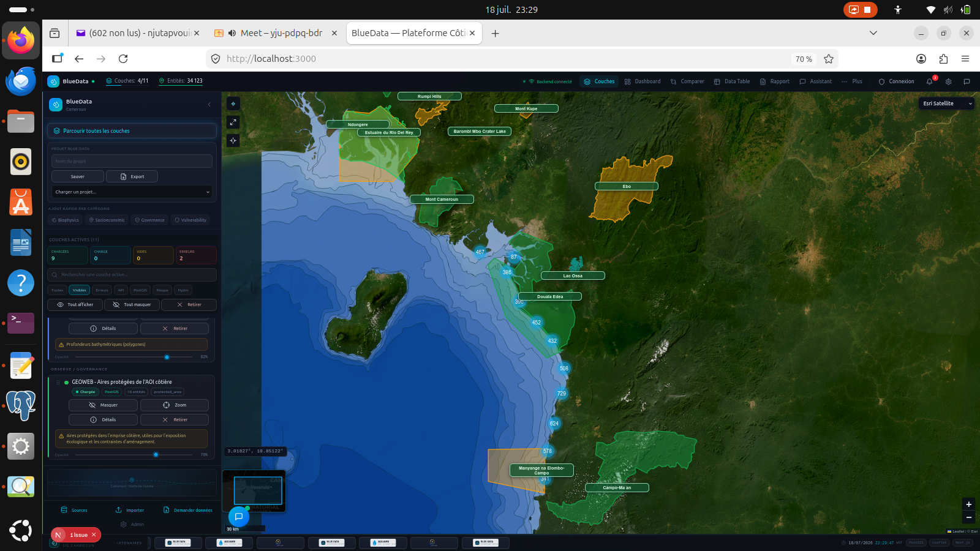
Task: Toggle the Risque layer filter
Action: [162, 290]
